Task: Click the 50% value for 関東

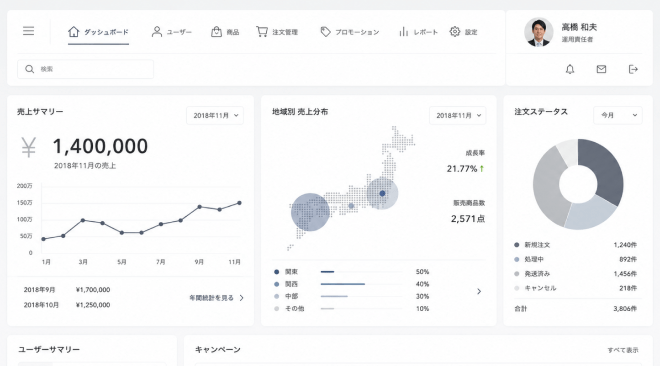Action: point(422,272)
